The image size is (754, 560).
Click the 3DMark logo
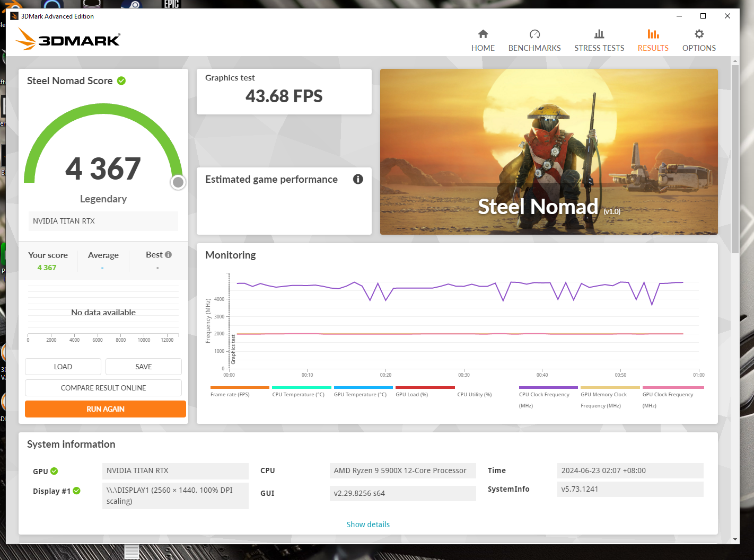click(68, 39)
